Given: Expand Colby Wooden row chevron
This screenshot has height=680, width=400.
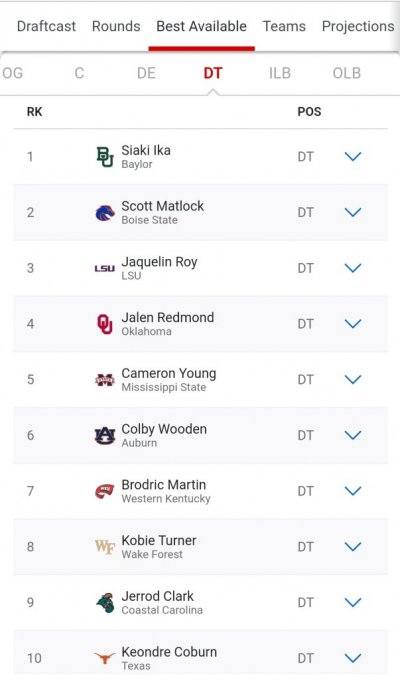Looking at the screenshot, I should pyautogui.click(x=353, y=435).
